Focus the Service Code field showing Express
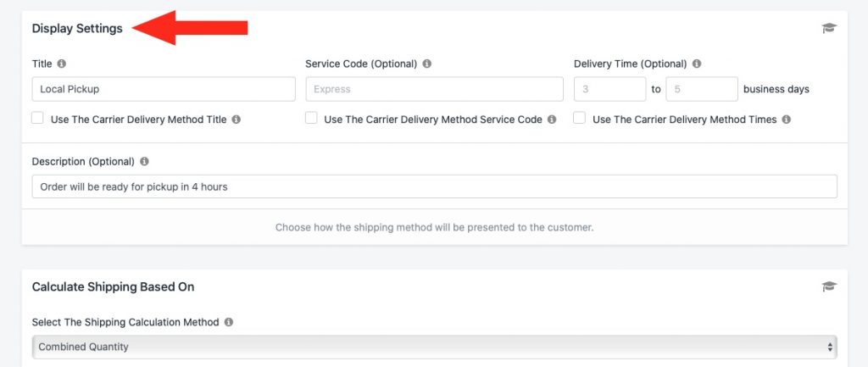Screen dimensions: 868x367 [435, 89]
